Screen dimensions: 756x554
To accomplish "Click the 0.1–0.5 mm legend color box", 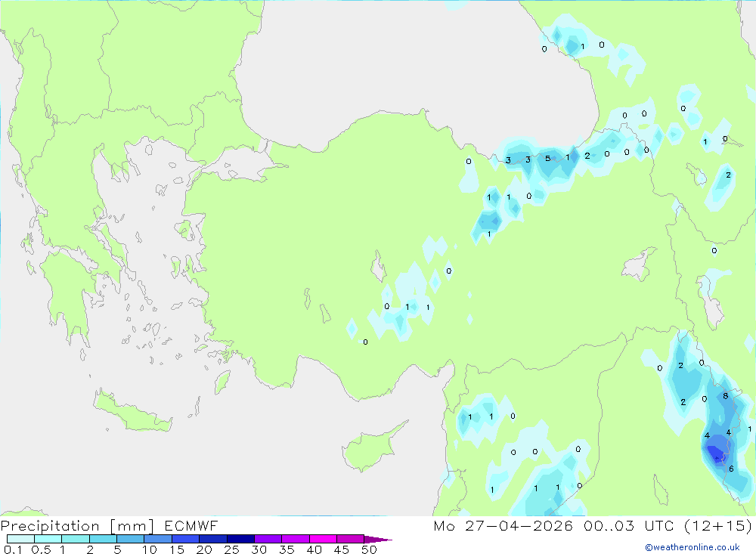I will pyautogui.click(x=20, y=539).
